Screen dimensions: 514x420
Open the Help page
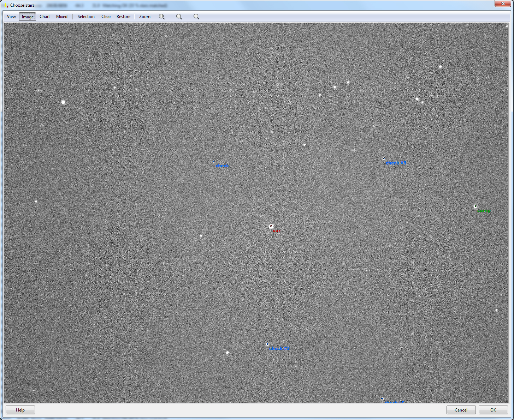coord(20,410)
